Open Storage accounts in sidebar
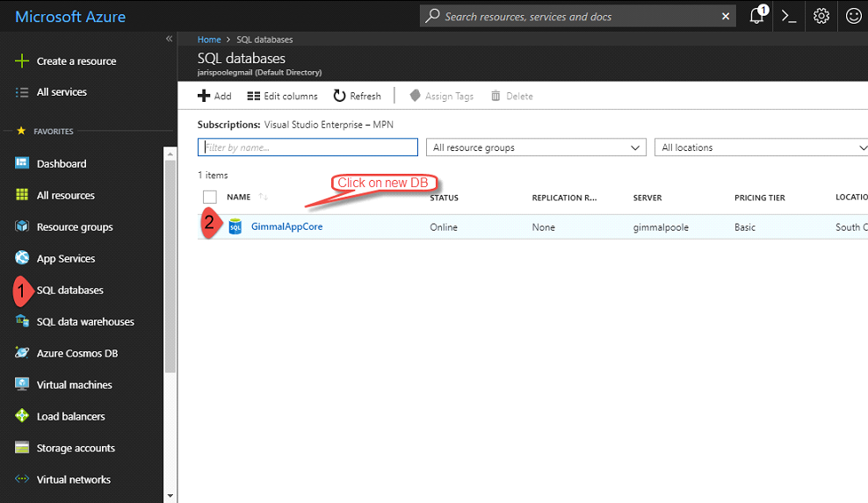 [x=75, y=449]
